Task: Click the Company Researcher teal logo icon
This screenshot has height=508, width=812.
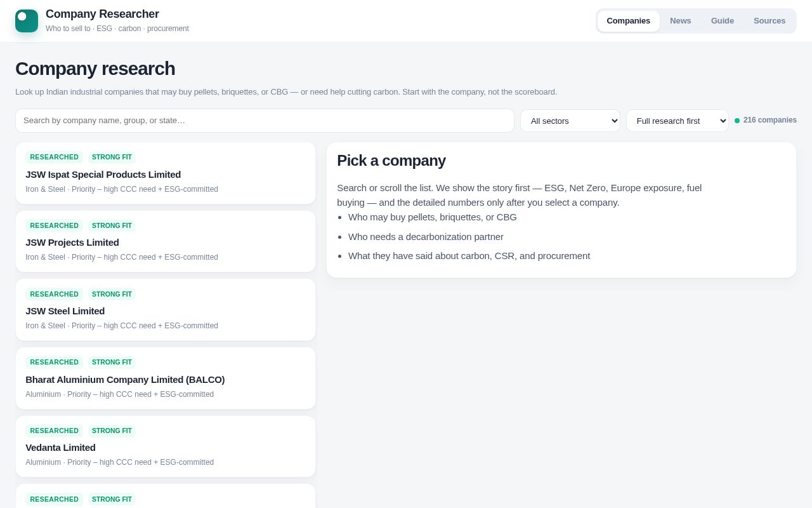Action: pos(27,21)
